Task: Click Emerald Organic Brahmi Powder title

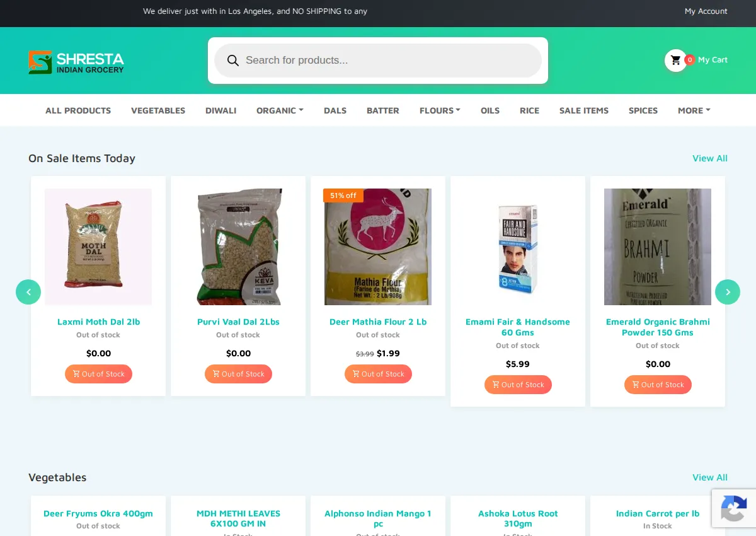Action: pyautogui.click(x=658, y=327)
